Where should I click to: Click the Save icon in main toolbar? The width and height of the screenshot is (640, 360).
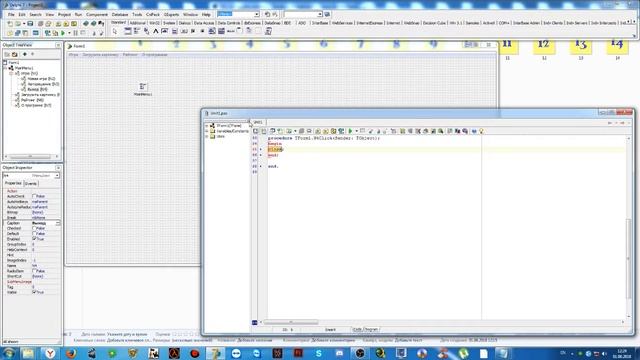[30, 24]
